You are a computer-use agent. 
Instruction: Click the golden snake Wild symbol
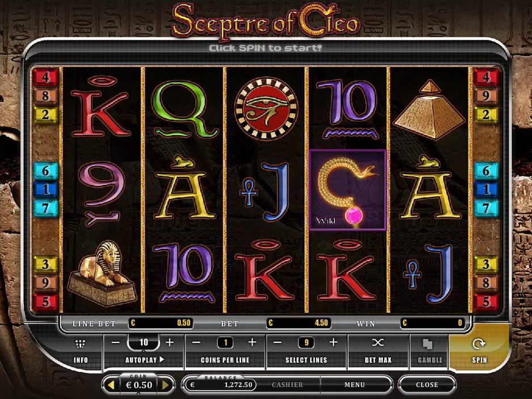pos(348,190)
